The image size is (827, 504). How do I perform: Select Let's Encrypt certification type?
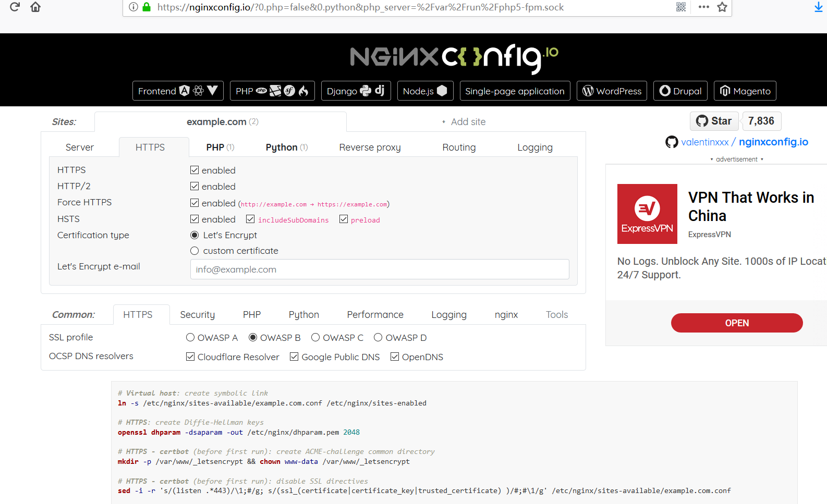tap(194, 235)
